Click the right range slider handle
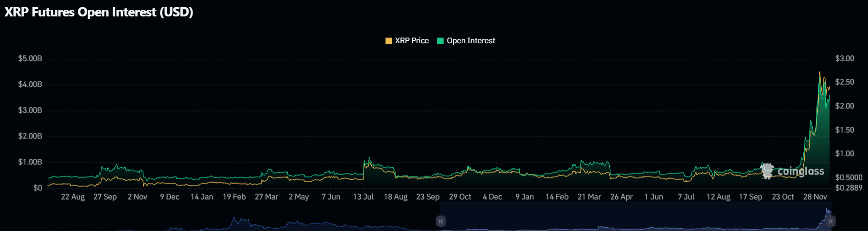Image resolution: width=868 pixels, height=231 pixels. tap(831, 221)
